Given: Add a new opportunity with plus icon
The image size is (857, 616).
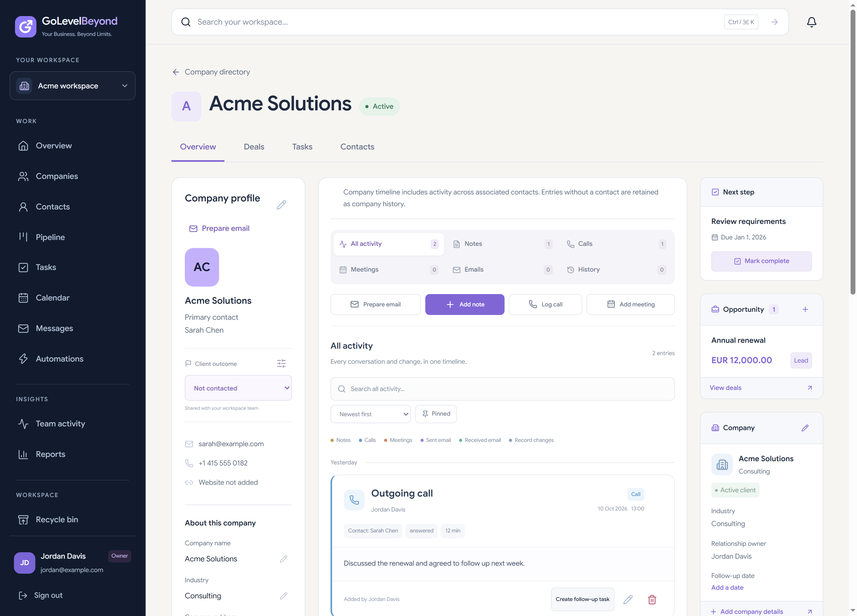Looking at the screenshot, I should click(805, 309).
